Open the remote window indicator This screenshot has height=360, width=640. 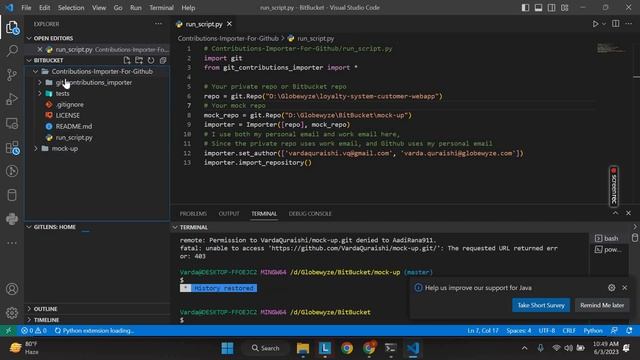click(x=8, y=331)
